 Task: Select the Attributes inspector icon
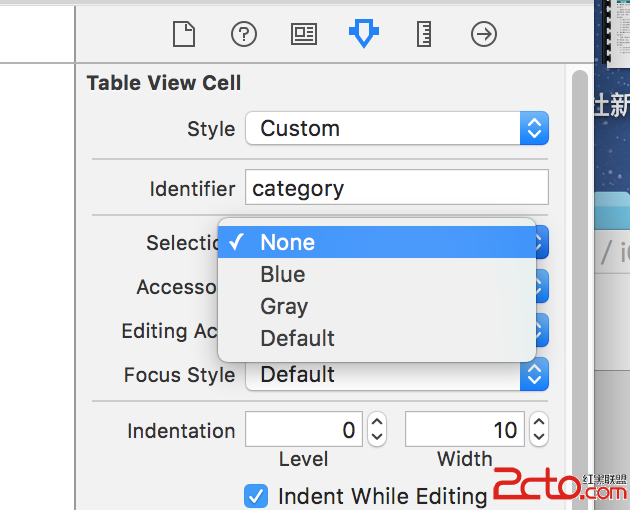coord(363,35)
